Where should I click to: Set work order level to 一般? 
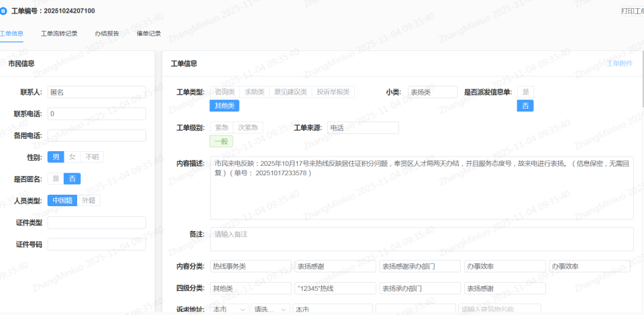[x=221, y=141]
